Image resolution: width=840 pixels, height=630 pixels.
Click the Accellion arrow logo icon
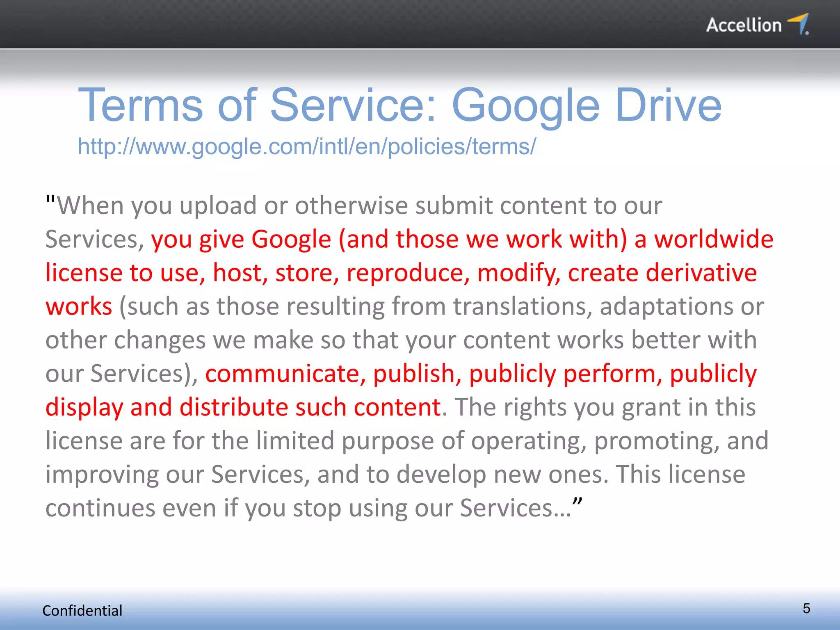pos(798,24)
